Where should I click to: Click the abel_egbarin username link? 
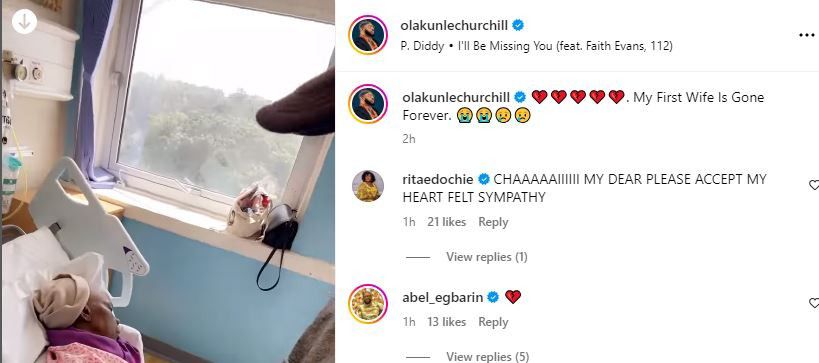[x=442, y=298]
